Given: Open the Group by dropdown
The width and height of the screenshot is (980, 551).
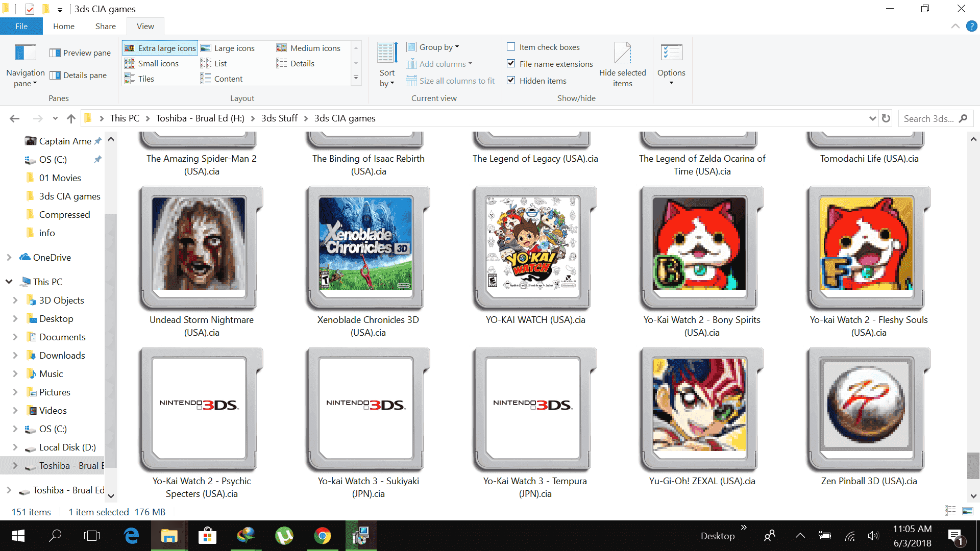Looking at the screenshot, I should pyautogui.click(x=433, y=47).
